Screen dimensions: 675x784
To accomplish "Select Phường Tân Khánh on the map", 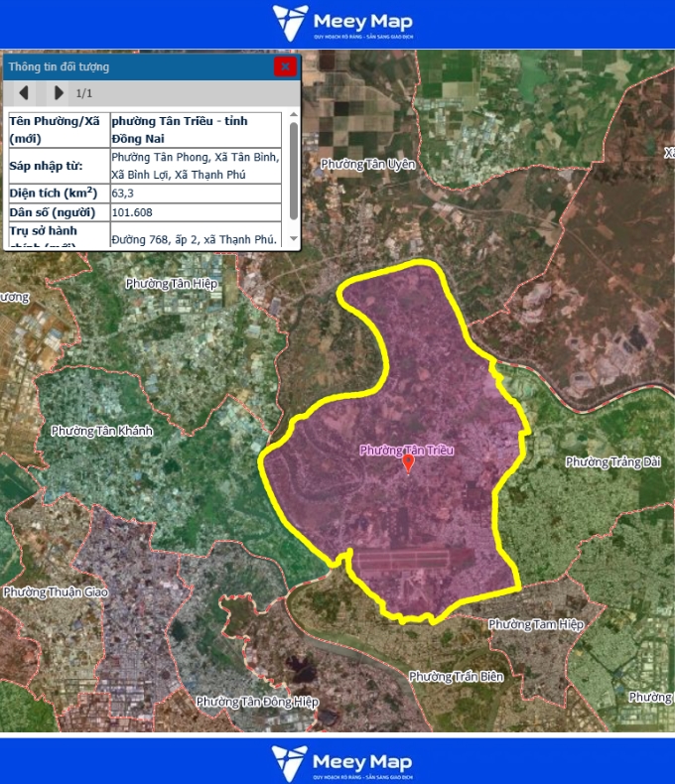I will (102, 431).
